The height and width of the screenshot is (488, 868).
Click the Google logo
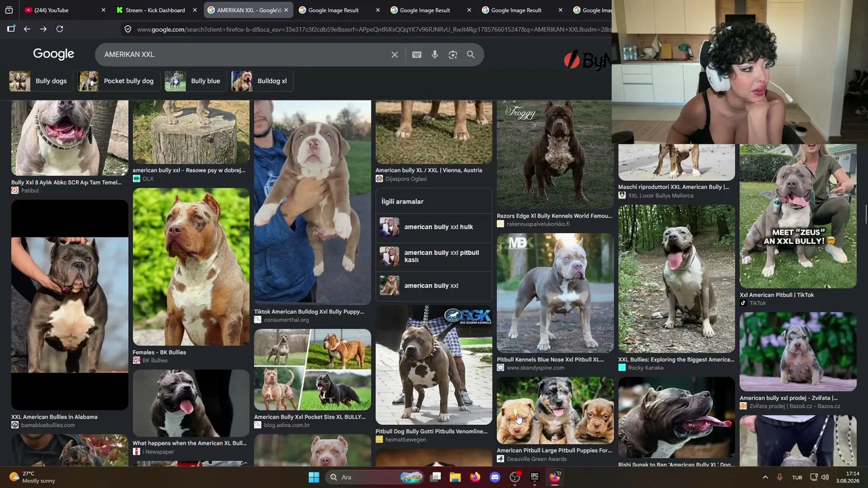tap(54, 54)
